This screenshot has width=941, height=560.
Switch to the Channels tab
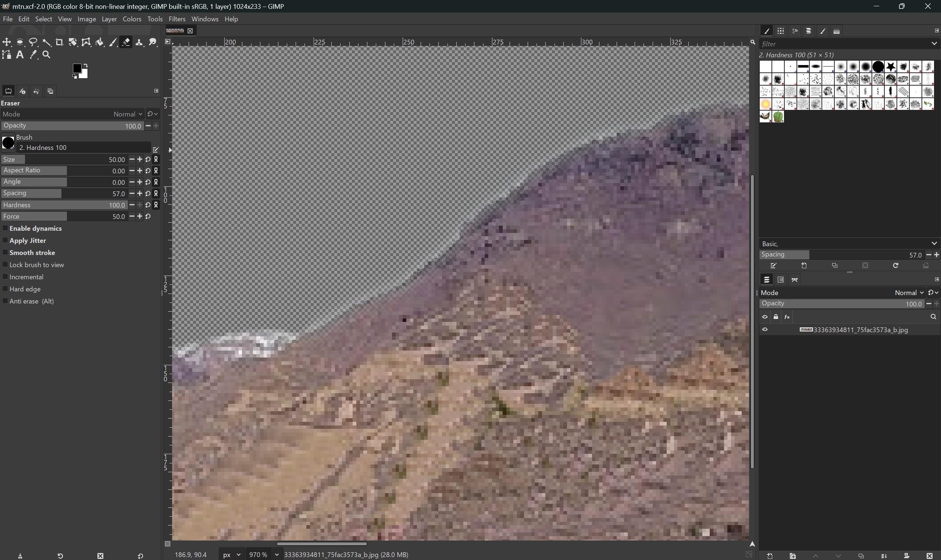(x=781, y=280)
